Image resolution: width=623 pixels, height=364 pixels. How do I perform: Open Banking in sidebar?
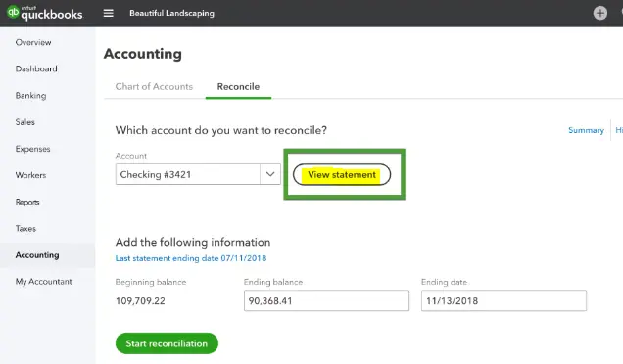tap(30, 96)
